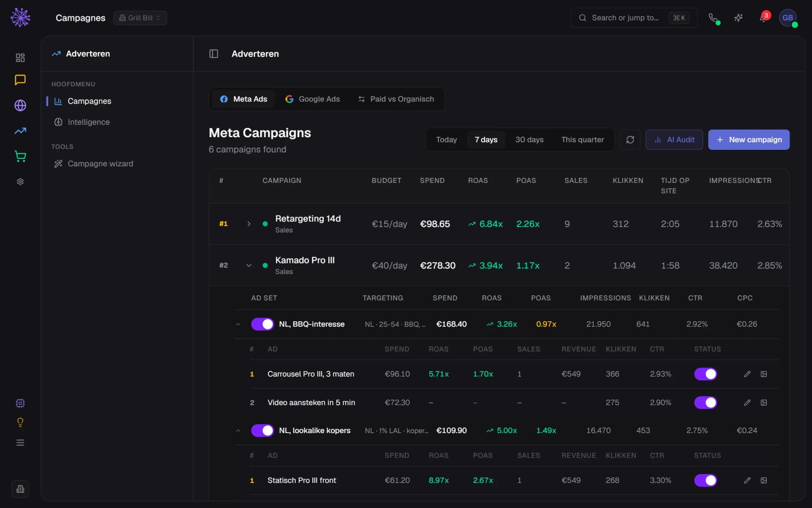Open the shopping cart sidebar icon
The height and width of the screenshot is (508, 812).
20,156
